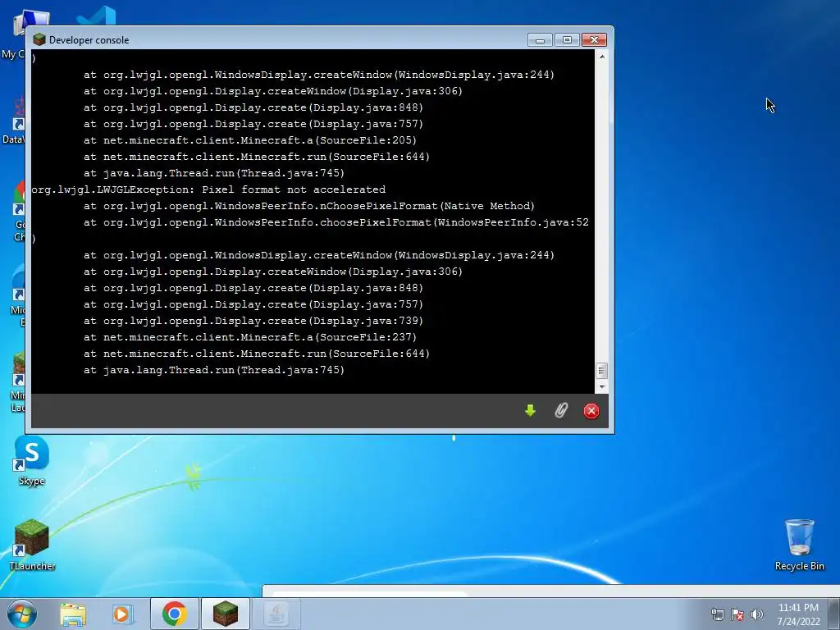This screenshot has width=840, height=630.
Task: Click the Minecraft.a(SourceFile:237) line
Action: tap(249, 337)
